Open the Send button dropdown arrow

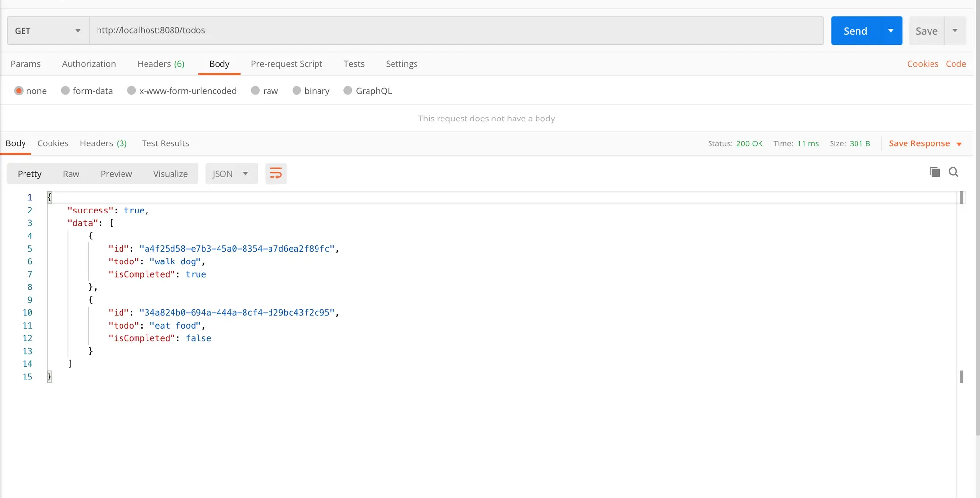[891, 30]
